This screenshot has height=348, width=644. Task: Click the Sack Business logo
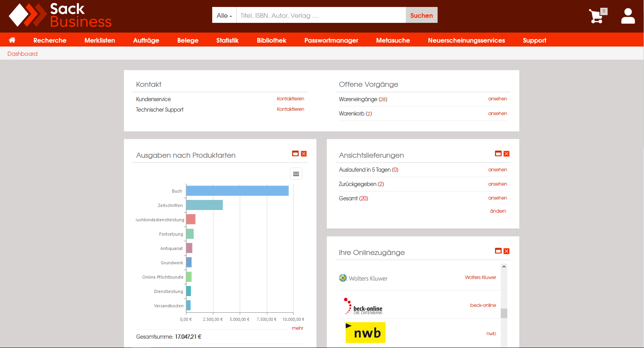[x=60, y=16]
